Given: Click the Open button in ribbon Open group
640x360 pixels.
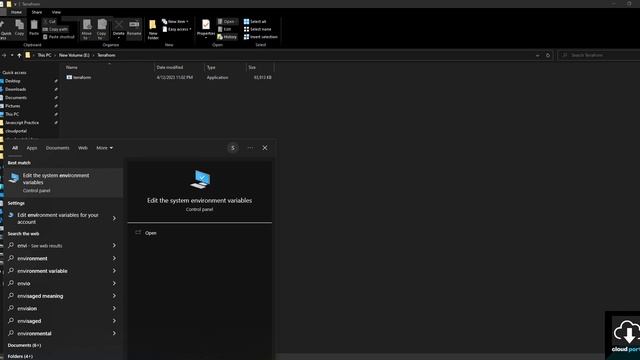Looking at the screenshot, I should pyautogui.click(x=226, y=22).
